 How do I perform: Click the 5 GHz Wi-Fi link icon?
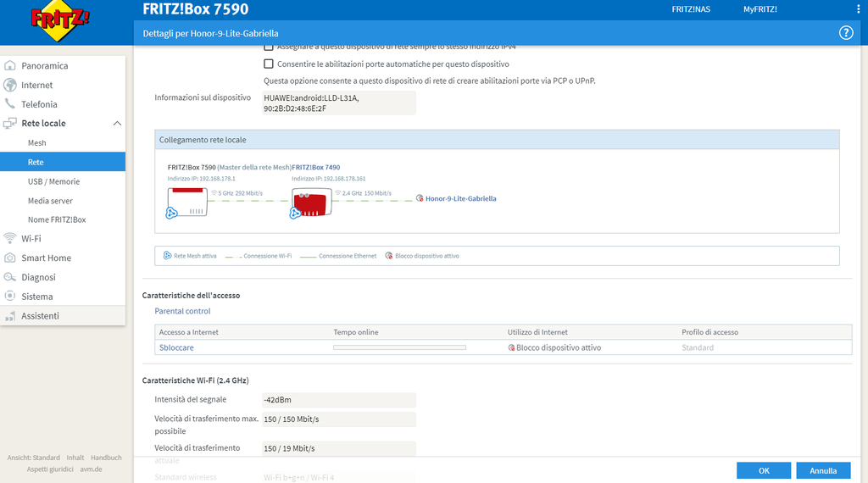click(x=214, y=192)
